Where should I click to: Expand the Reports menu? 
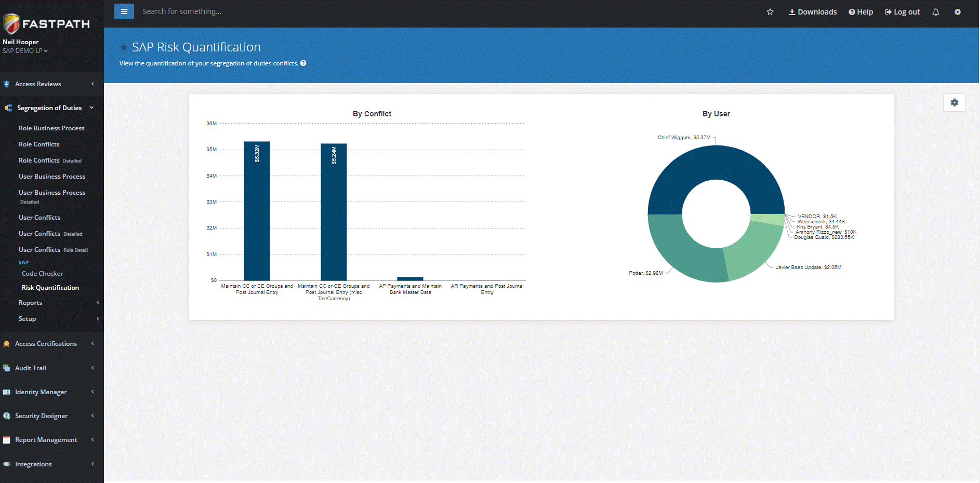[x=30, y=302]
